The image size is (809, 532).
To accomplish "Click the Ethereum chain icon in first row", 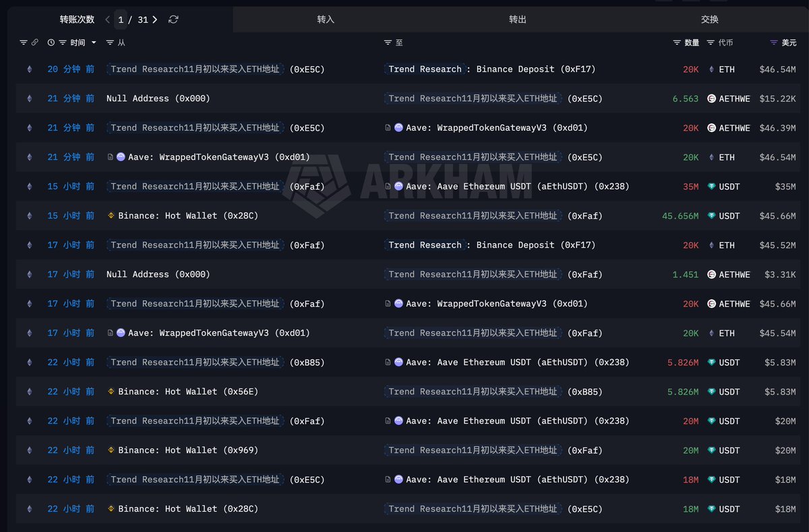I will click(x=29, y=69).
